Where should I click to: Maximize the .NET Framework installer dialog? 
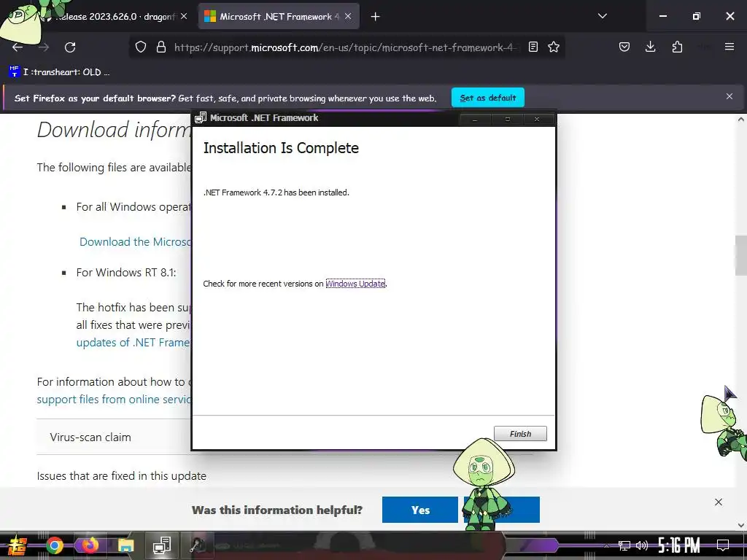508,119
